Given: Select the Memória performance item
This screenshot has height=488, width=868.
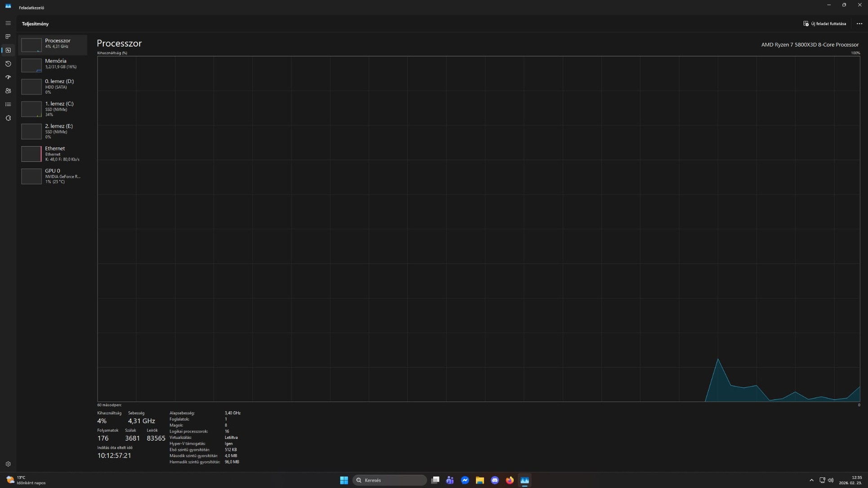Looking at the screenshot, I should point(53,64).
